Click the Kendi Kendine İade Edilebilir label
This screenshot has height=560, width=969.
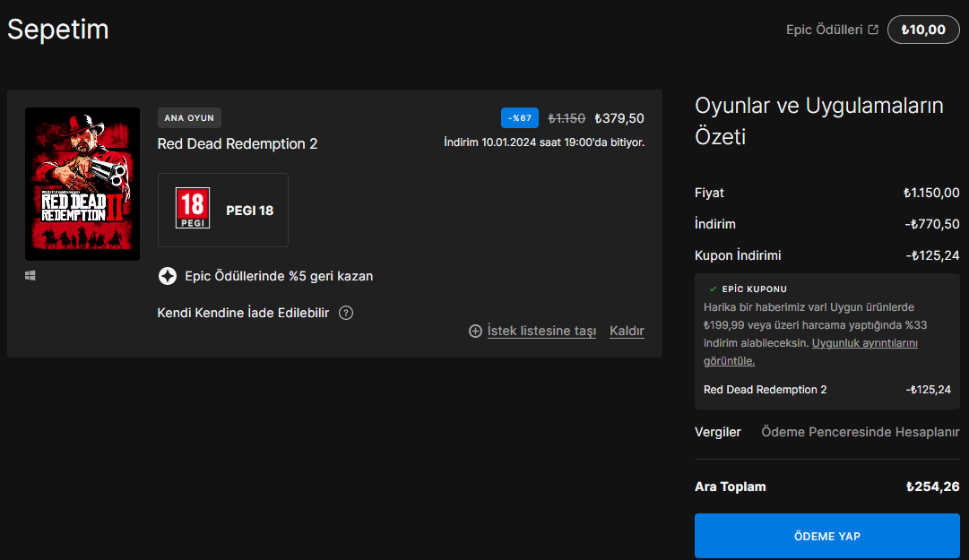click(243, 313)
